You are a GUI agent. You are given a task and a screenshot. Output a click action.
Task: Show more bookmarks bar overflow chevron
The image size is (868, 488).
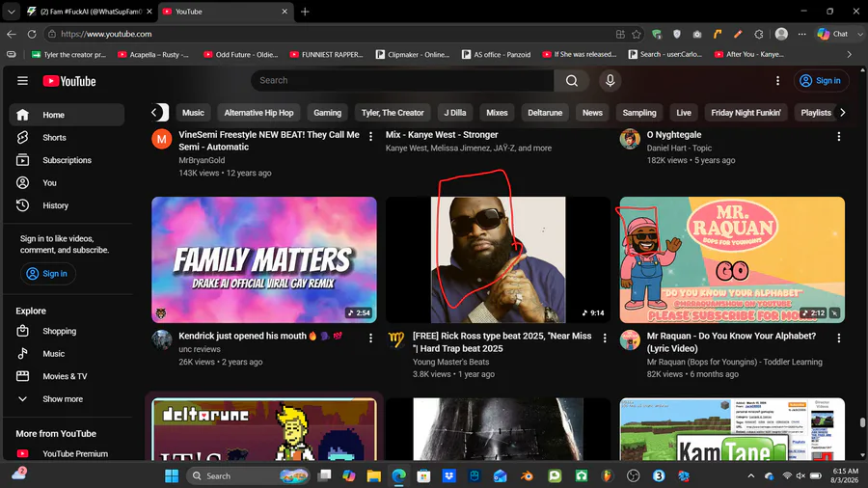tap(849, 54)
